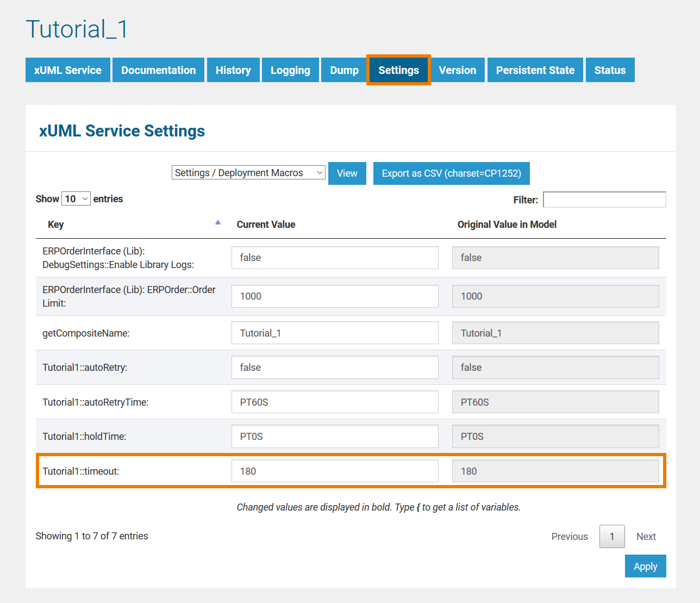View the Status tab

click(610, 70)
